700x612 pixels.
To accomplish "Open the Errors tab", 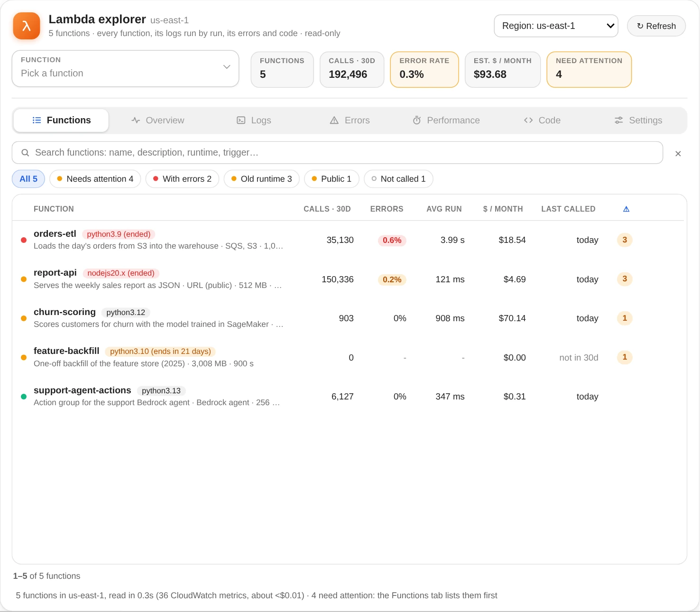I will tap(350, 121).
